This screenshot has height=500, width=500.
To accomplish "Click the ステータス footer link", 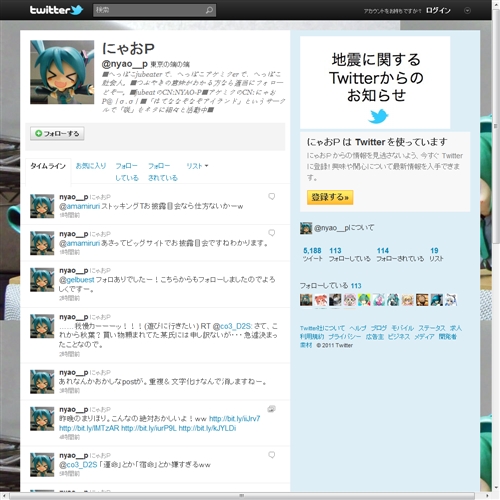I will tap(432, 328).
